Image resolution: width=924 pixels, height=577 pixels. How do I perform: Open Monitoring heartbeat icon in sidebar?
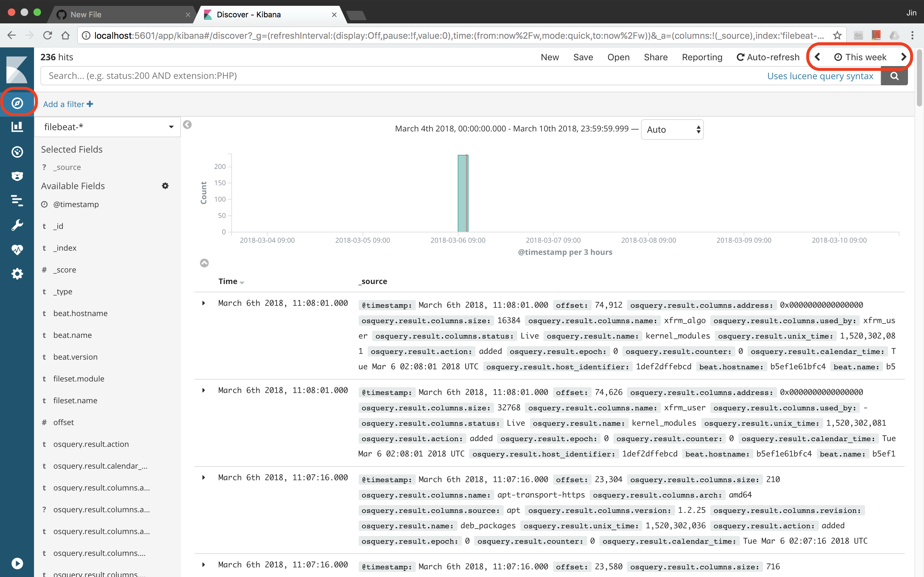(x=17, y=250)
